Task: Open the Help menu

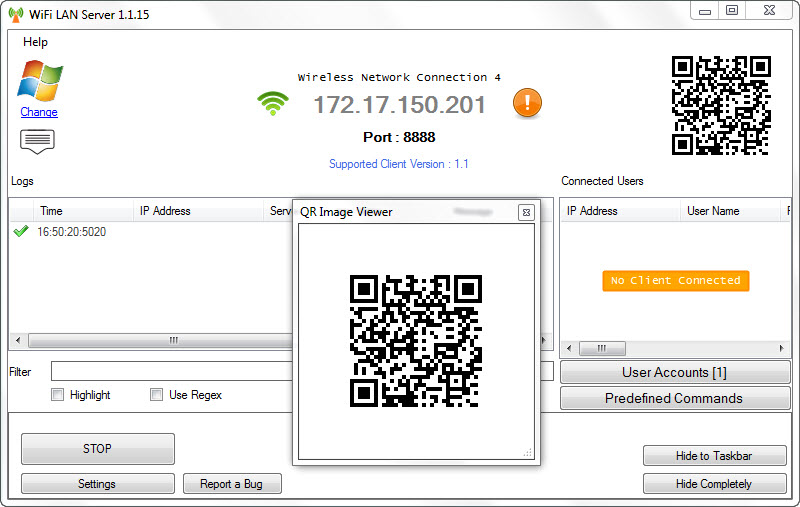Action: 35,42
